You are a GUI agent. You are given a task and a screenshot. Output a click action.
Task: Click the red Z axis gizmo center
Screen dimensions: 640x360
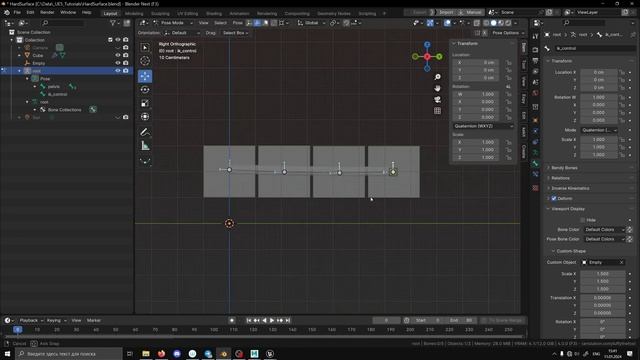click(427, 57)
